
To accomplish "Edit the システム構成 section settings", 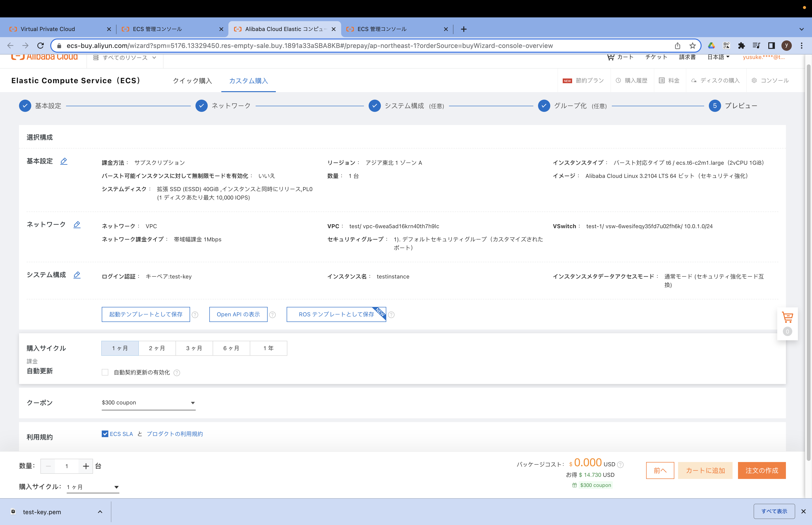I will 77,275.
